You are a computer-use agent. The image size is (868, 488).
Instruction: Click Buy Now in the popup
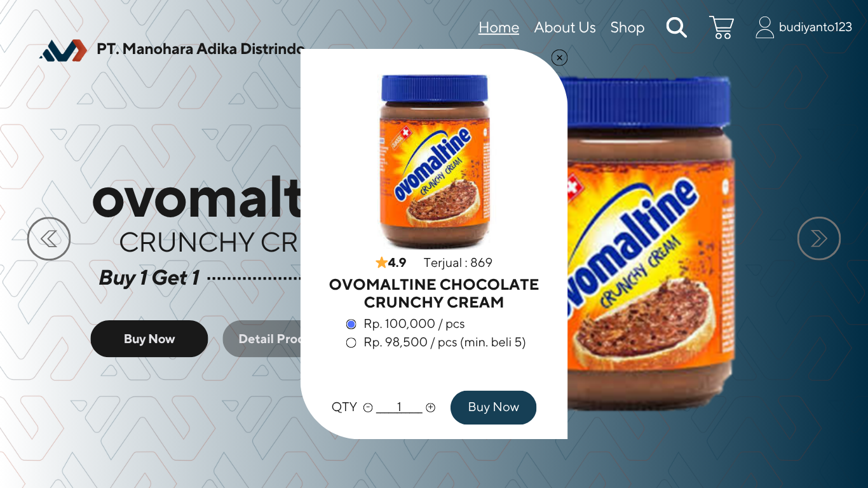pos(494,407)
